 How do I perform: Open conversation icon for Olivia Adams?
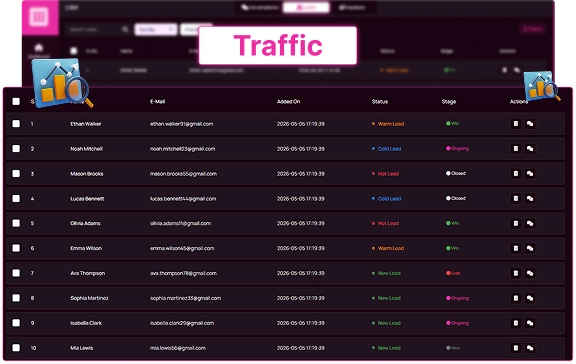pyautogui.click(x=530, y=223)
